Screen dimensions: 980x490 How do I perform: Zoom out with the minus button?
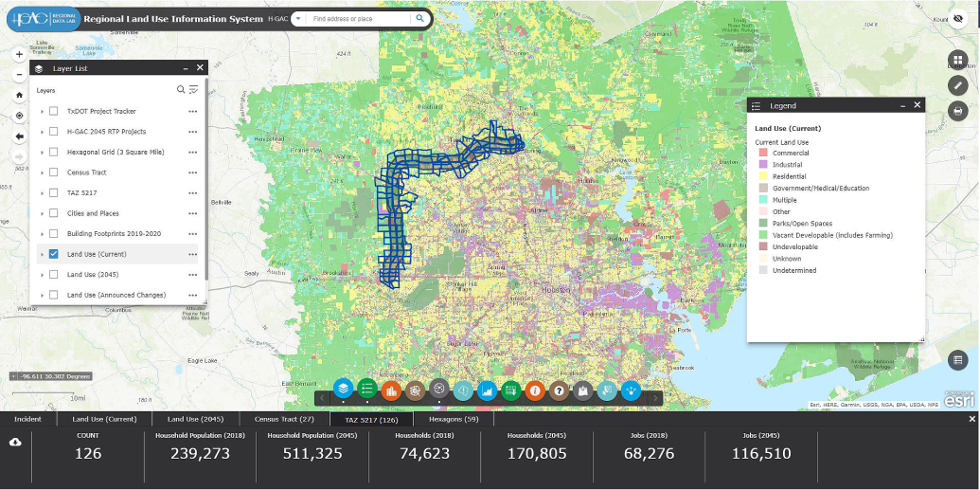19,75
